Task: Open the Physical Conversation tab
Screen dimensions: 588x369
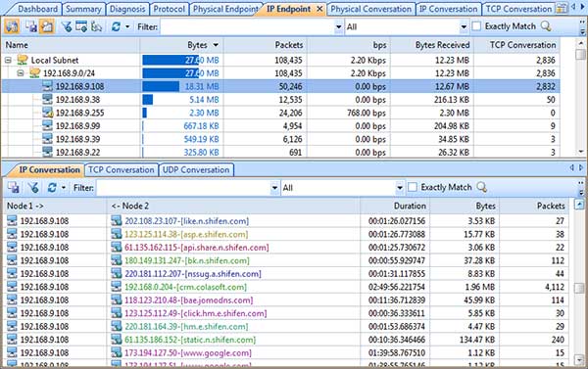Action: coord(370,9)
